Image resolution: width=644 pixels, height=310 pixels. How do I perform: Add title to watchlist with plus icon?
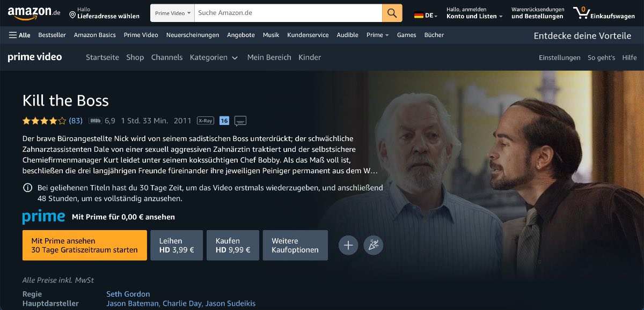pos(348,245)
